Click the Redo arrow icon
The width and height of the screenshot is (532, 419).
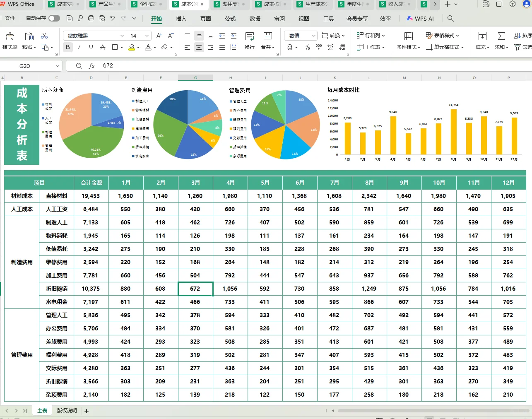pyautogui.click(x=123, y=18)
